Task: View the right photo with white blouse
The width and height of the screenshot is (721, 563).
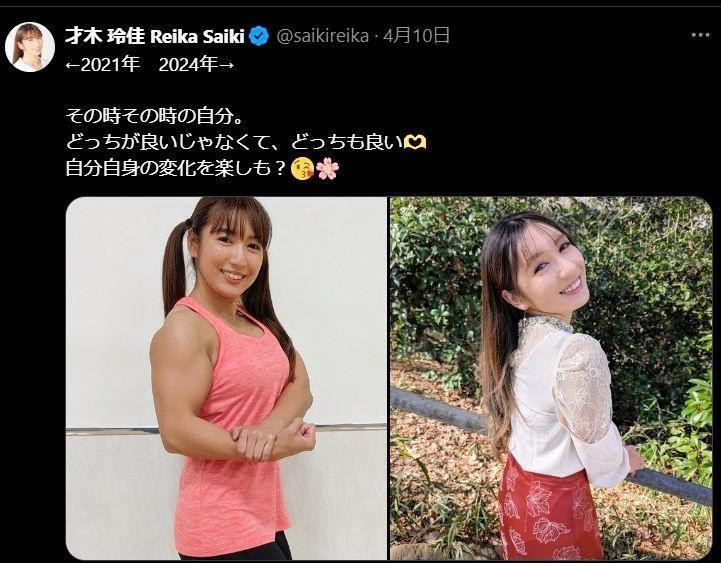Action: tap(551, 378)
